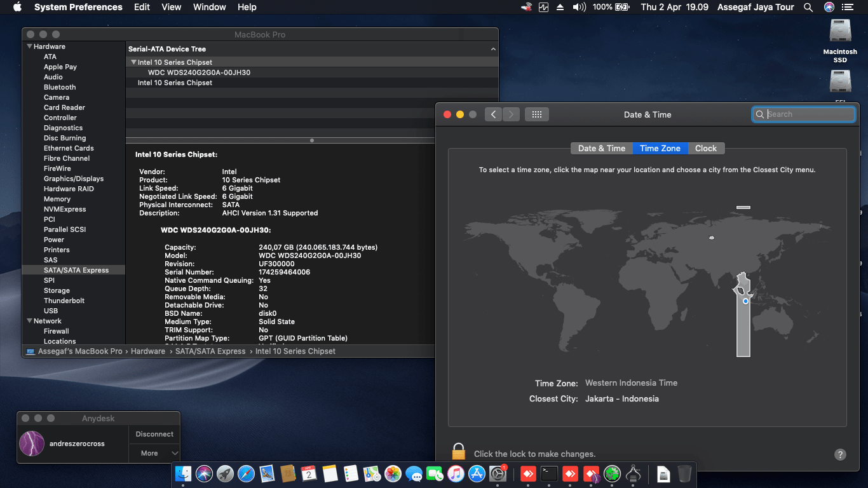
Task: Open Spotlight magnifier in menu bar
Action: 808,7
